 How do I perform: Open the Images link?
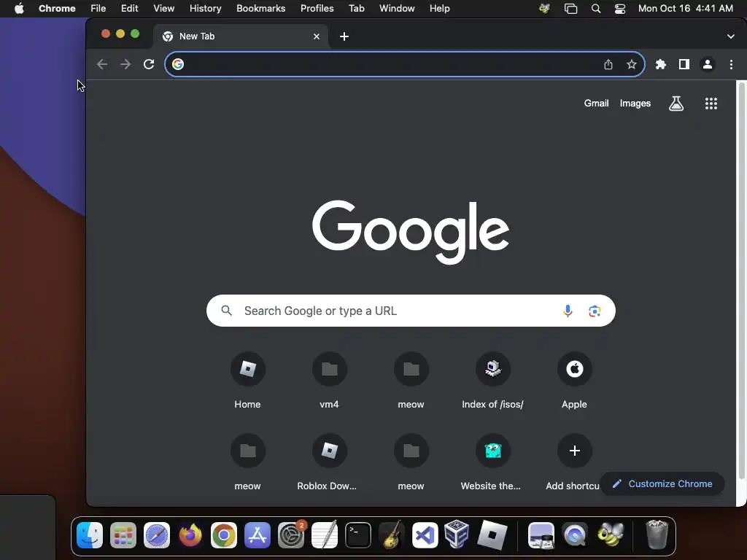(635, 104)
